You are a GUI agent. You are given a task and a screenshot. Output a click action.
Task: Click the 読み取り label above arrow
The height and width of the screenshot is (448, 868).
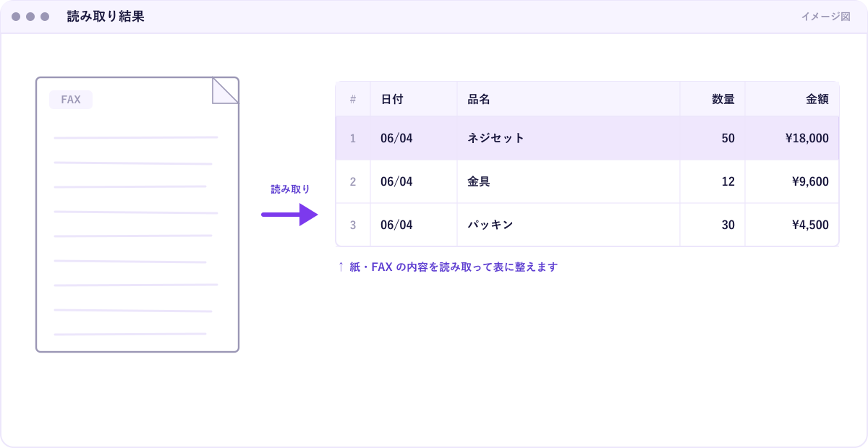290,189
